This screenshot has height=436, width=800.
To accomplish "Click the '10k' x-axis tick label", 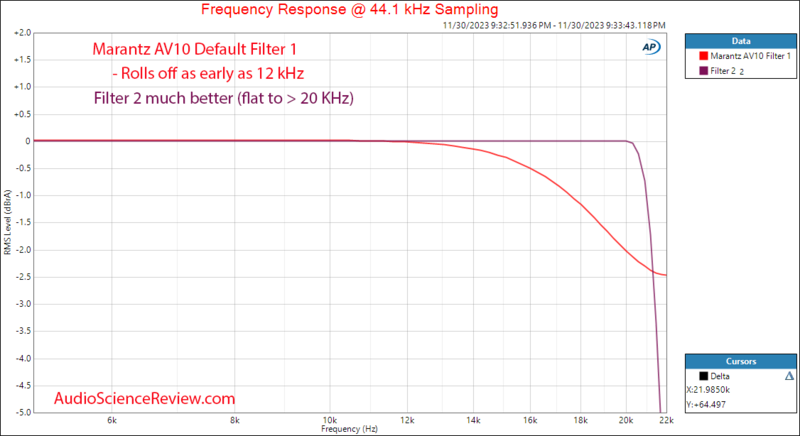I will pos(329,421).
